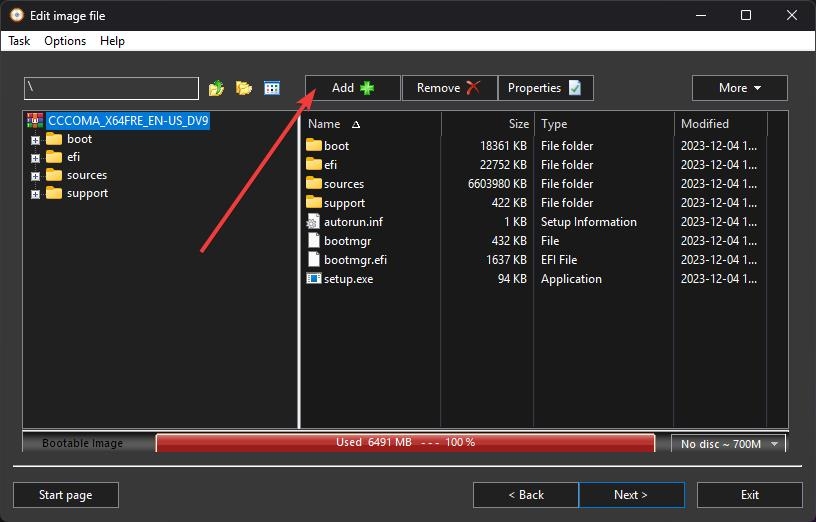Click the efi folder icon in tree
This screenshot has height=522, width=816.
54,157
